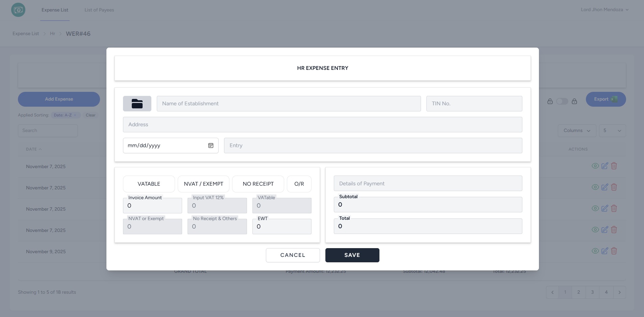Go to previous page arrow
The image size is (644, 317).
pyautogui.click(x=552, y=292)
